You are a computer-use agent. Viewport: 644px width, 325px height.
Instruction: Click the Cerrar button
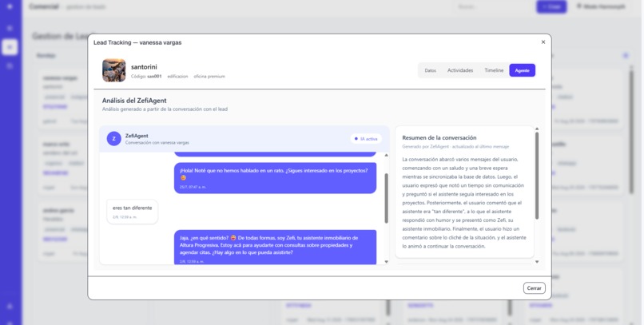tap(534, 288)
